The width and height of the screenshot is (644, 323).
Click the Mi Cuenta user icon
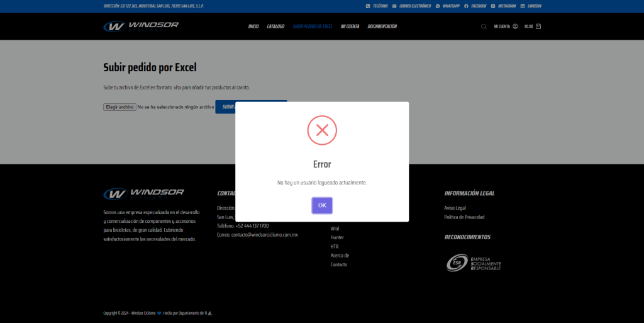coord(515,26)
